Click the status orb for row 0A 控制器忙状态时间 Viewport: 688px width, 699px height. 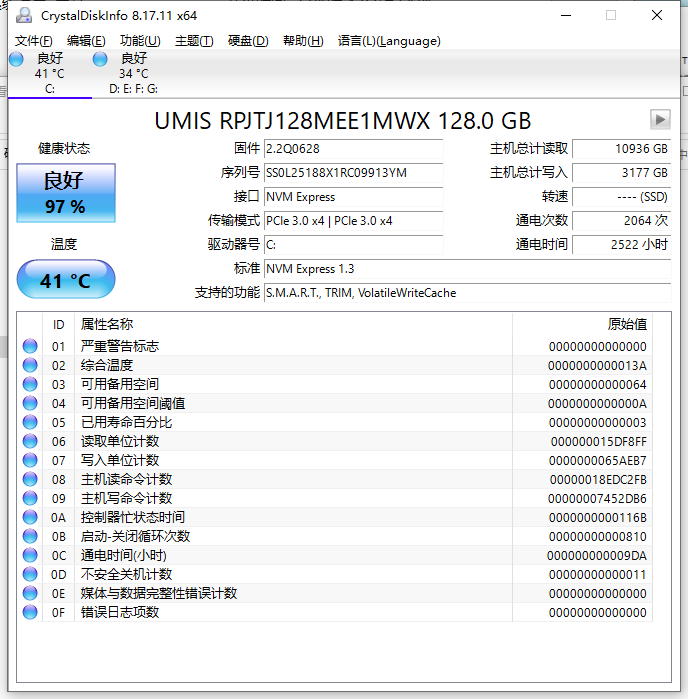click(x=30, y=517)
